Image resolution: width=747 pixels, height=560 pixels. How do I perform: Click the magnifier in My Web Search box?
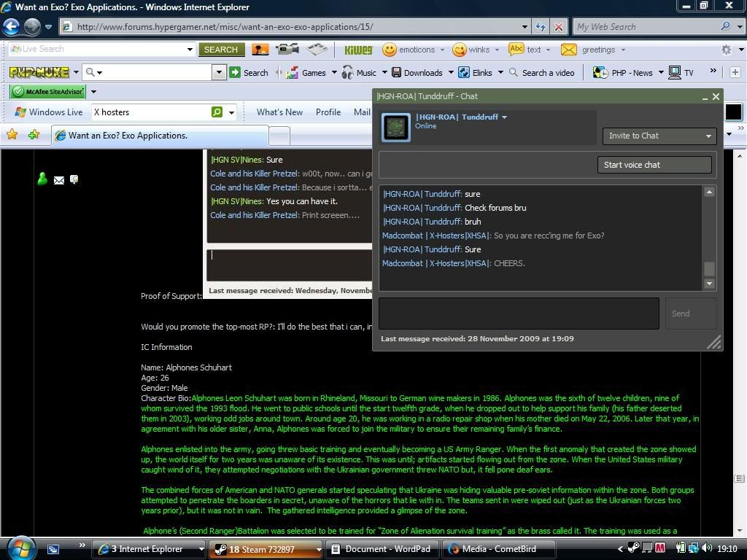pyautogui.click(x=725, y=26)
